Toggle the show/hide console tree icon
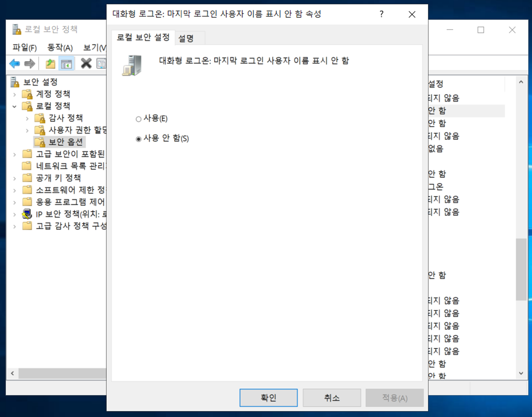 click(67, 64)
